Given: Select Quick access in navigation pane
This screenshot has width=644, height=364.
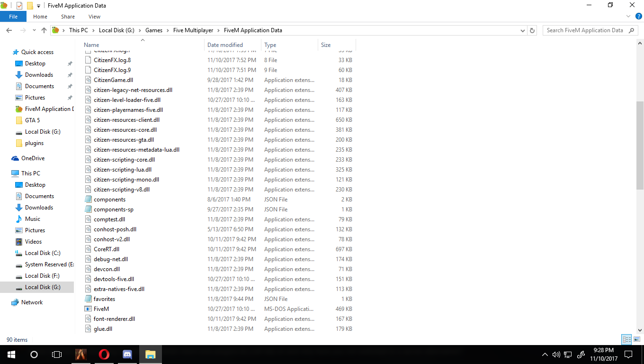Looking at the screenshot, I should tap(37, 52).
